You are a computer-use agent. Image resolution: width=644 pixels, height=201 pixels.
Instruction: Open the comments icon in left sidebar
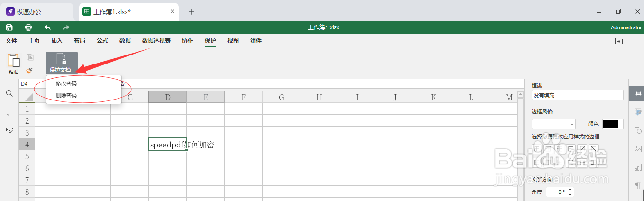pos(9,112)
